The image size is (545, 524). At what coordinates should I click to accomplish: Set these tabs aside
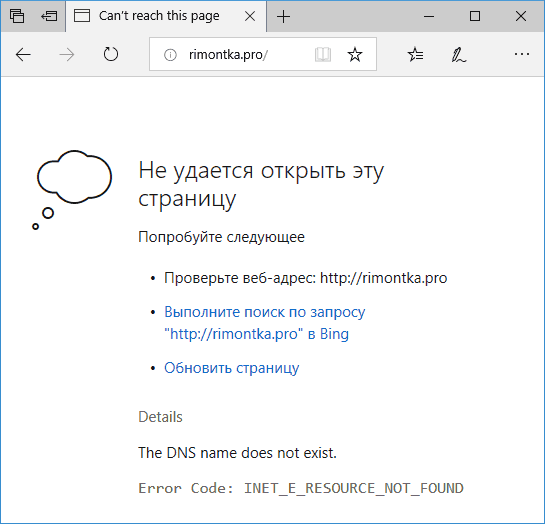pyautogui.click(x=49, y=16)
